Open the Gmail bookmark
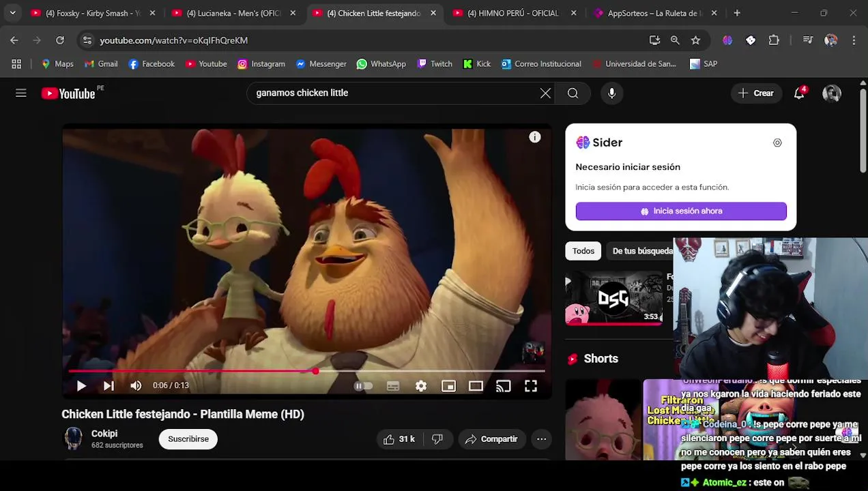868x491 pixels. coord(101,64)
